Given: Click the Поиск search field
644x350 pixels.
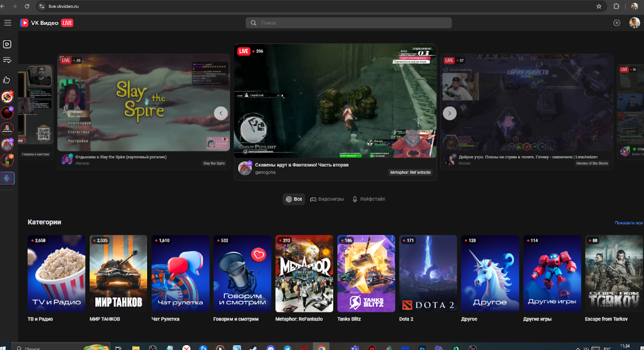Looking at the screenshot, I should click(x=349, y=23).
